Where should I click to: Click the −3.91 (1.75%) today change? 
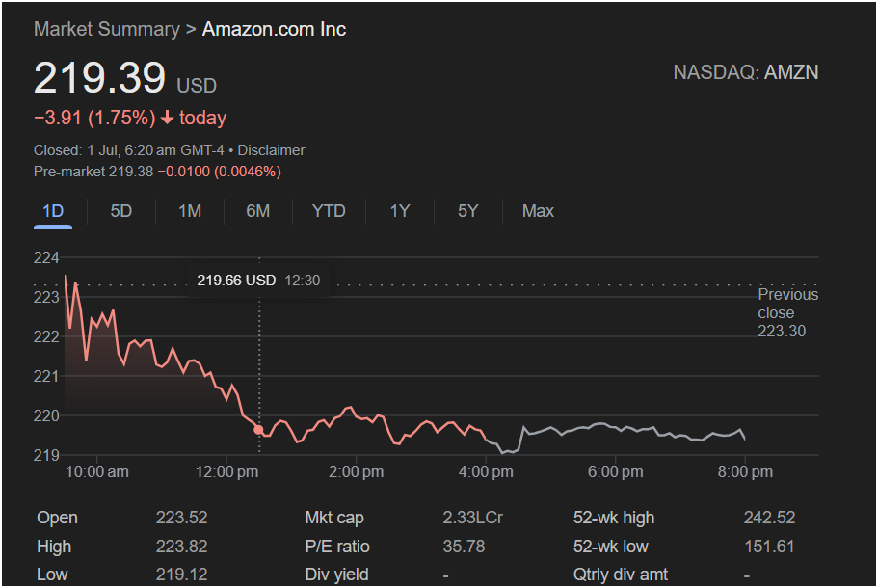pos(94,118)
